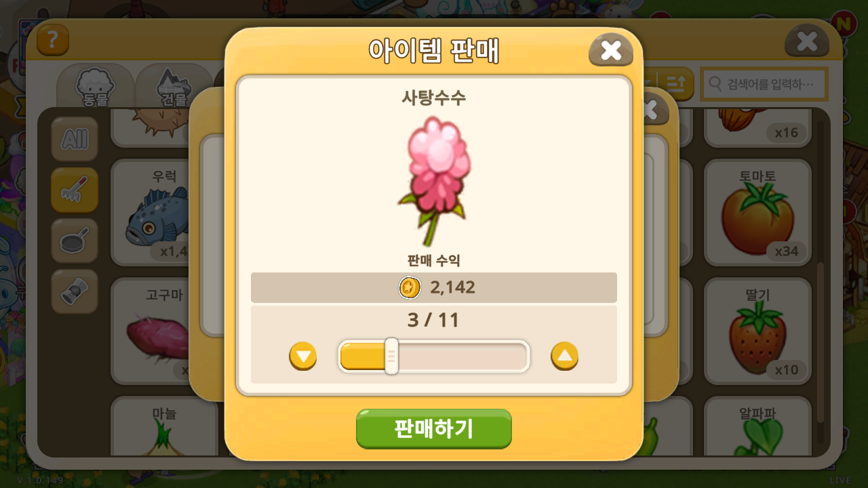Open the 건물 buildings tab

174,86
